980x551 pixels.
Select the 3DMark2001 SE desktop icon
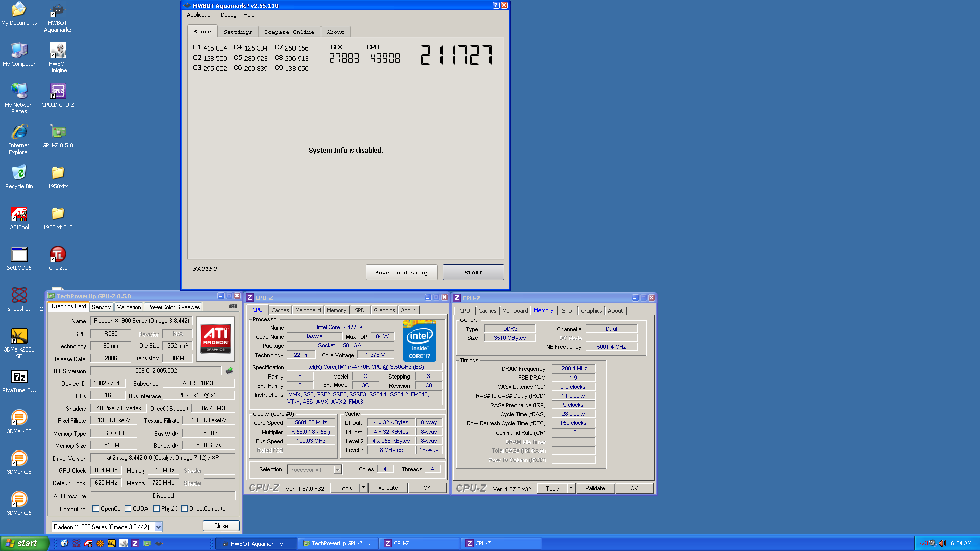coord(19,343)
